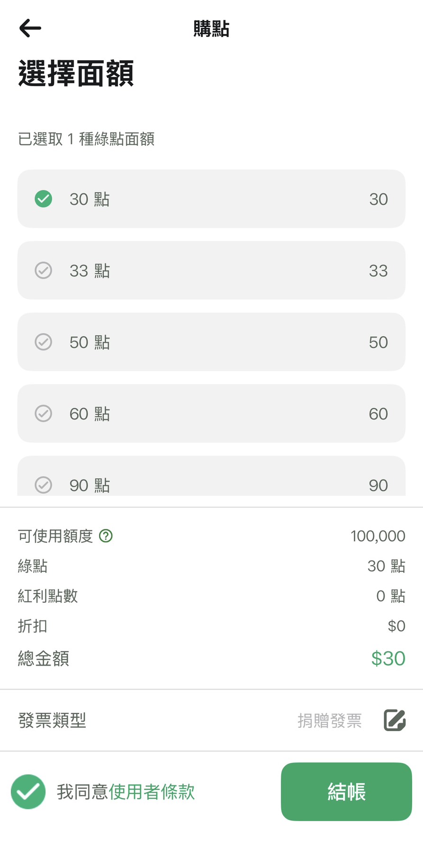Tap the 可使用額度 label text
423x868 pixels.
tap(55, 536)
